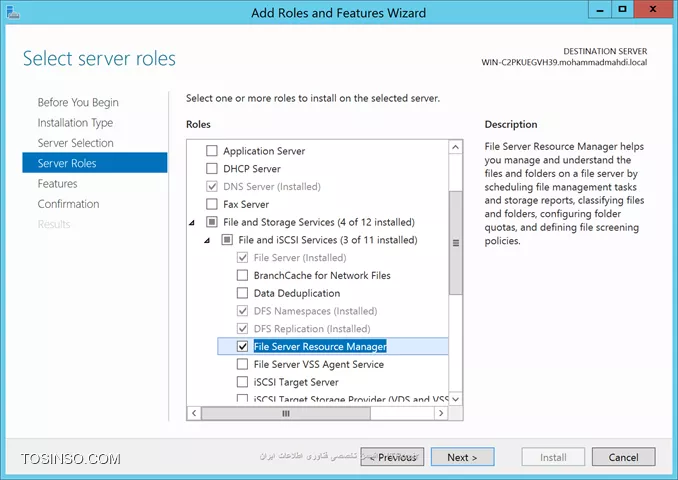Collapse File and Storage Services tree node
This screenshot has width=678, height=480.
tap(192, 223)
